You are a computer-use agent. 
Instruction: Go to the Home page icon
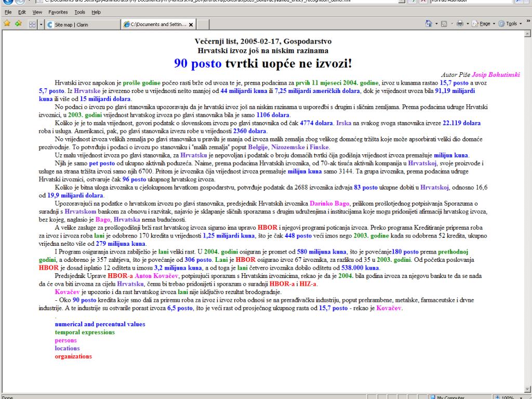429,24
